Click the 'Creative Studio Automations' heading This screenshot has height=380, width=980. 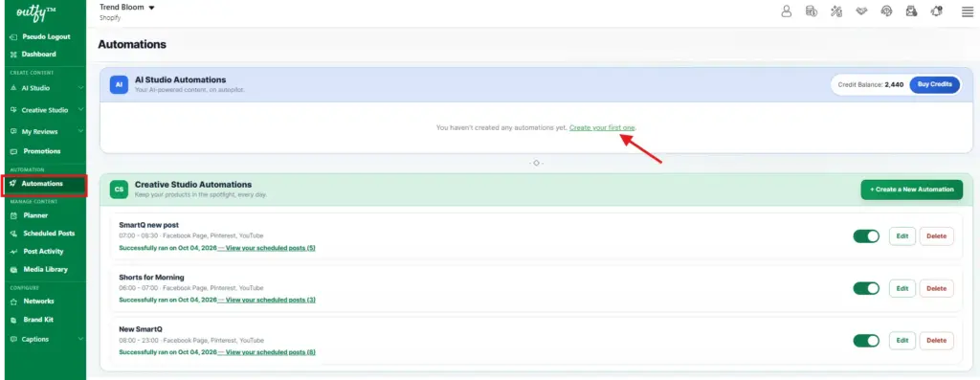[x=193, y=185]
